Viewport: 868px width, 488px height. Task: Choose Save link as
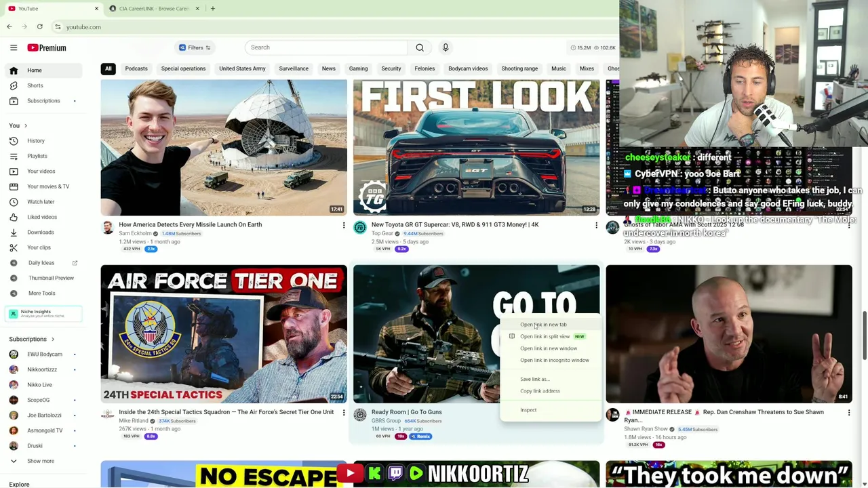(550, 380)
